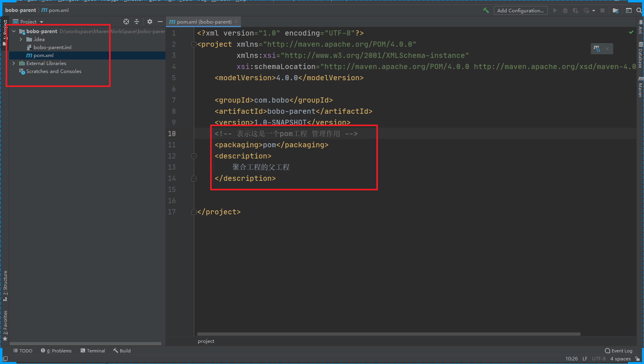Image resolution: width=644 pixels, height=364 pixels.
Task: Toggle fold marker at closing project tag
Action: coord(194,212)
